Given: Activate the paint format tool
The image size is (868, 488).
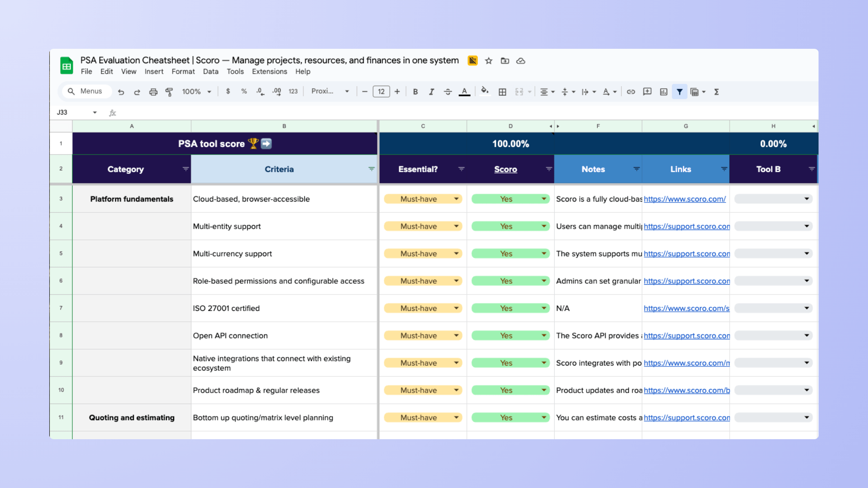Looking at the screenshot, I should click(169, 92).
